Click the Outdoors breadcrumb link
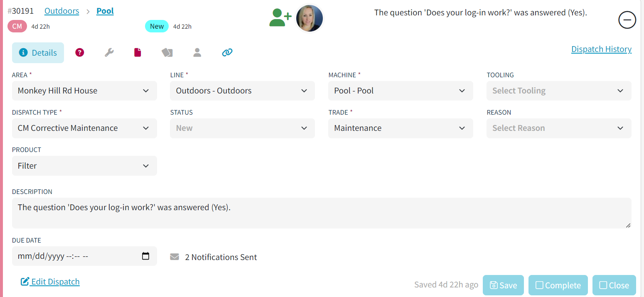Image resolution: width=644 pixels, height=297 pixels. coord(62,11)
